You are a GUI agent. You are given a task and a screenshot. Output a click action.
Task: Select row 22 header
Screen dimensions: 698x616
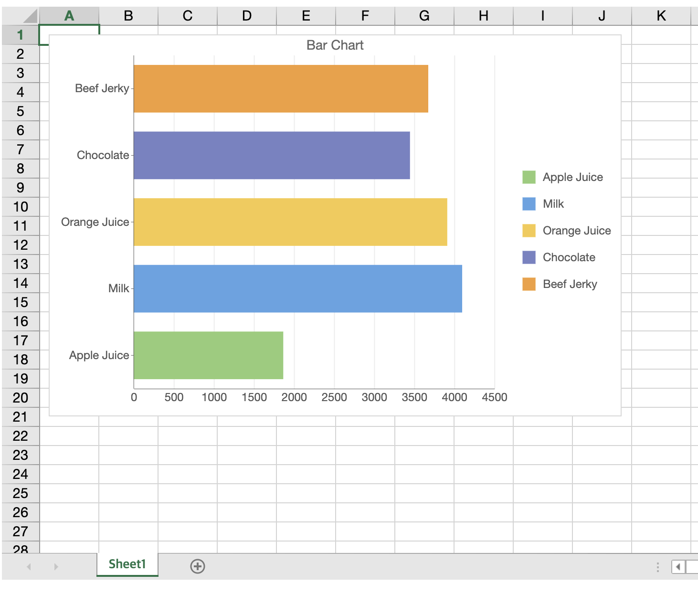tap(20, 436)
